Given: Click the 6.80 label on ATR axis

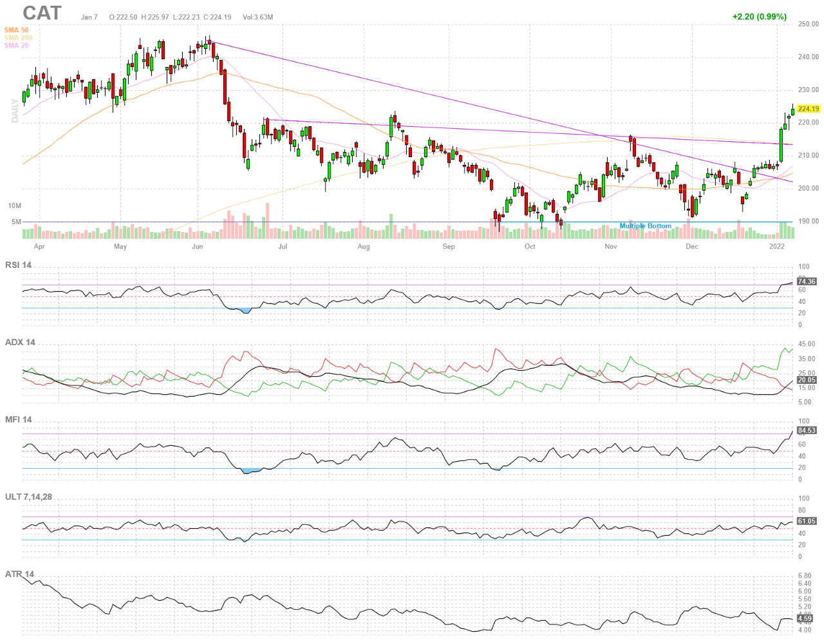Looking at the screenshot, I should point(805,576).
